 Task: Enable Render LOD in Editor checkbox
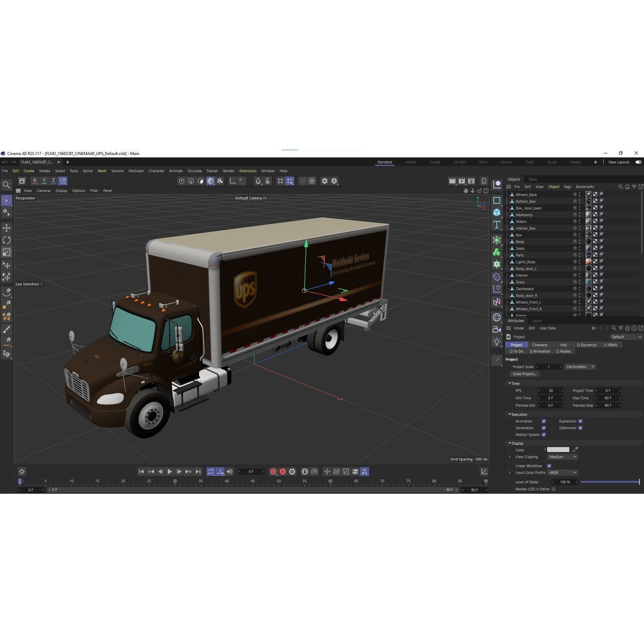pos(553,489)
